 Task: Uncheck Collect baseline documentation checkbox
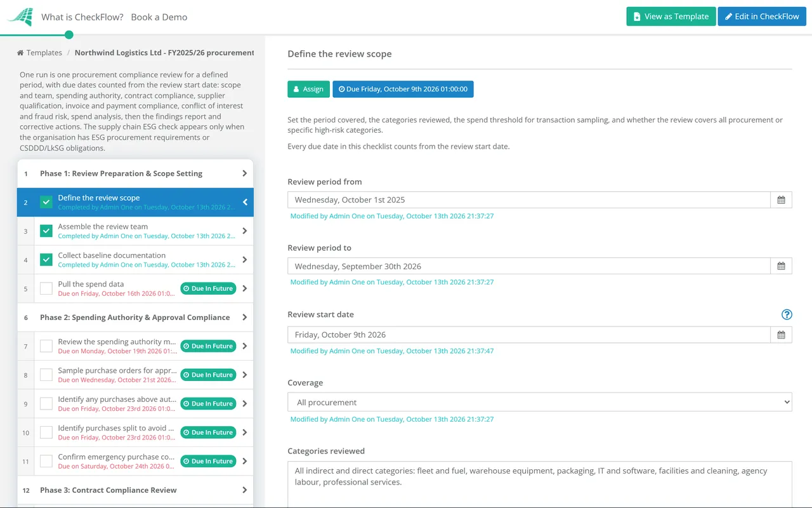tap(46, 260)
